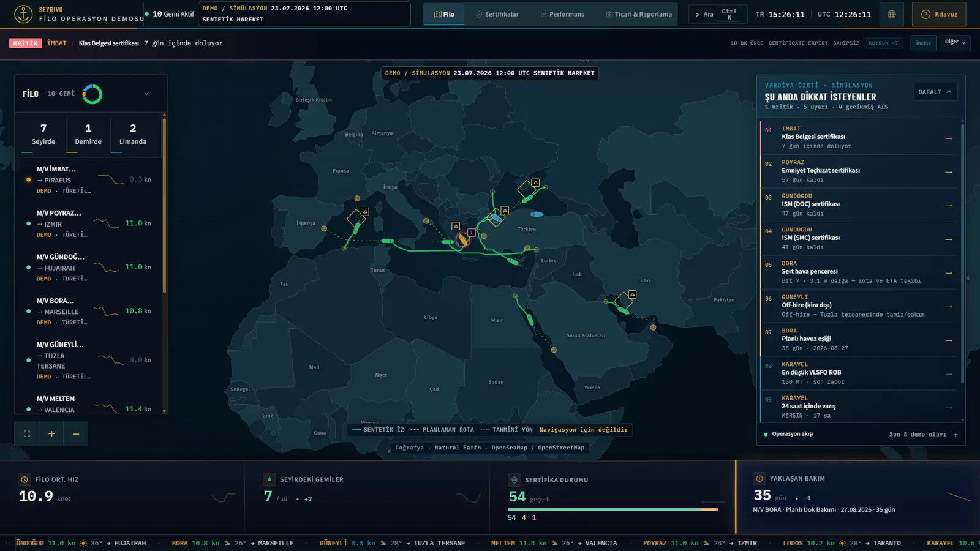
Task: Open the Diğer dropdown
Action: [x=955, y=43]
